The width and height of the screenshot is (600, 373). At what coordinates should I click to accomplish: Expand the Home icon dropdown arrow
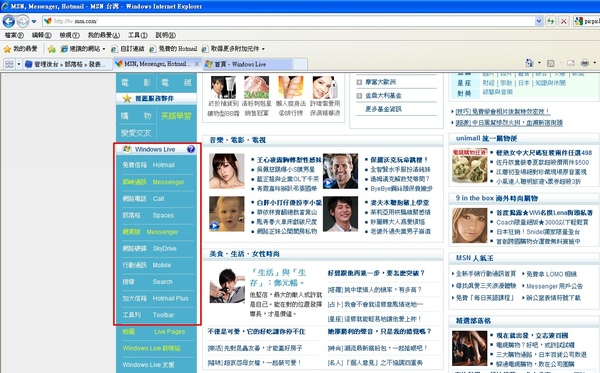point(539,63)
